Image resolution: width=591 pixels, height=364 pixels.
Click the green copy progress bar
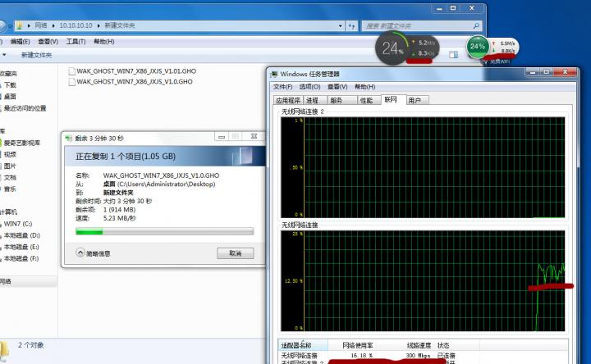(x=165, y=231)
